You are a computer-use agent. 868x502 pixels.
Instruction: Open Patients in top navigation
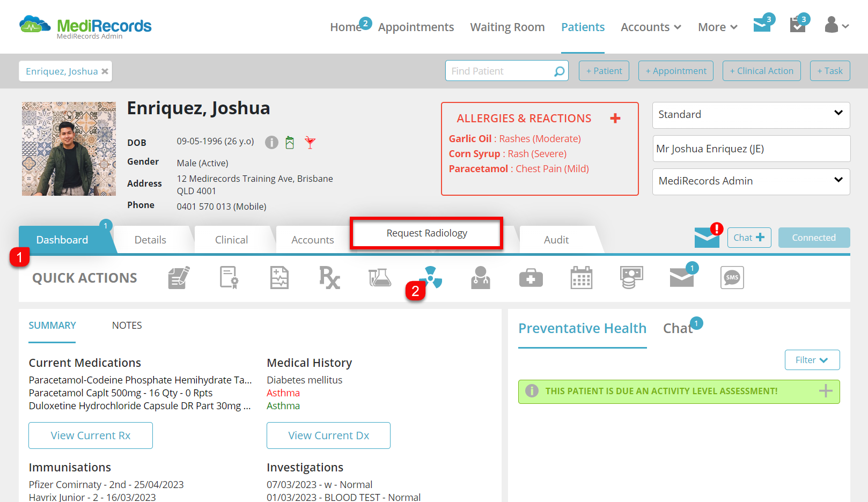tap(583, 27)
